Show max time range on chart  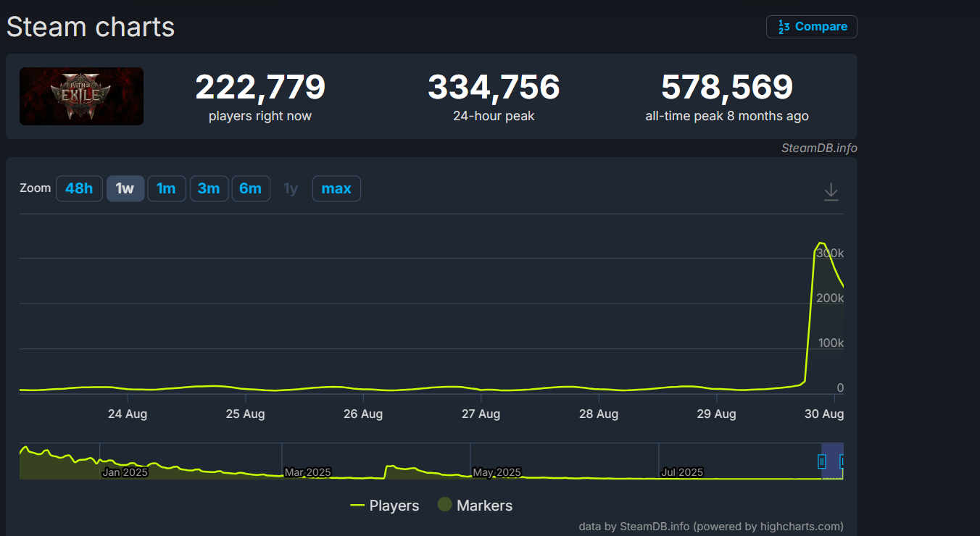pos(336,188)
